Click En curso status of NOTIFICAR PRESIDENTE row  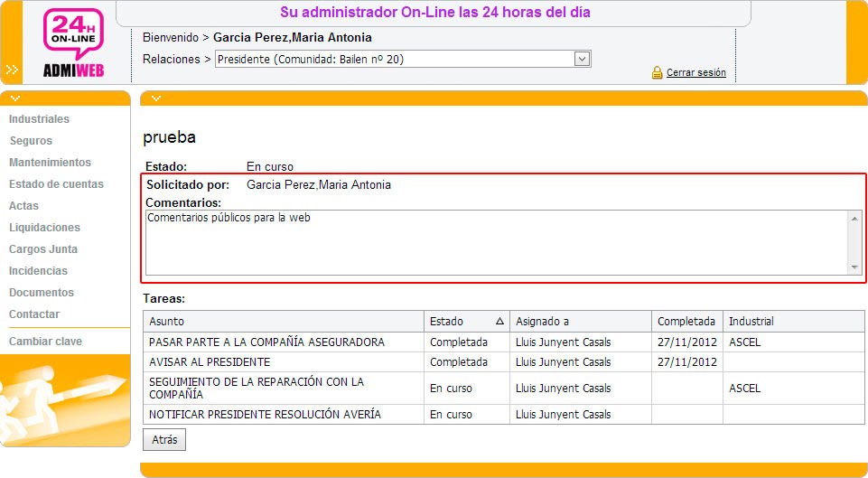(x=451, y=415)
